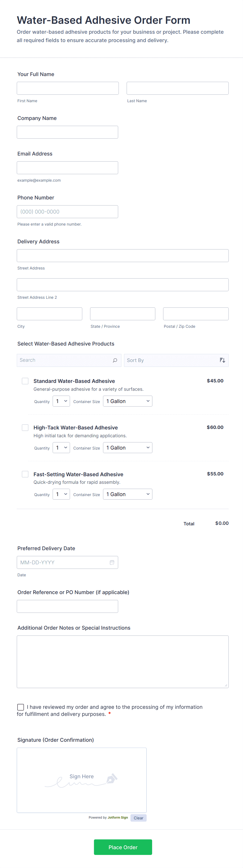This screenshot has height=868, width=243.
Task: Click the product search magnifier icon
Action: coord(115,360)
